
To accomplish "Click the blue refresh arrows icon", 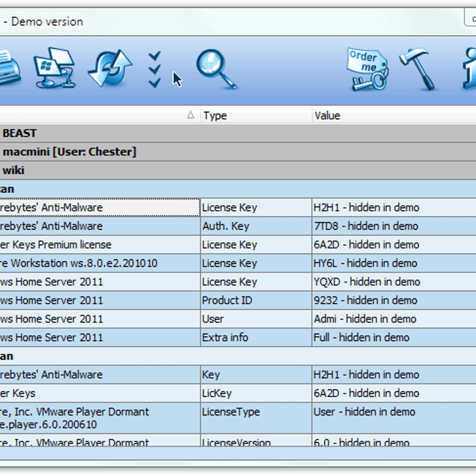I will 110,68.
